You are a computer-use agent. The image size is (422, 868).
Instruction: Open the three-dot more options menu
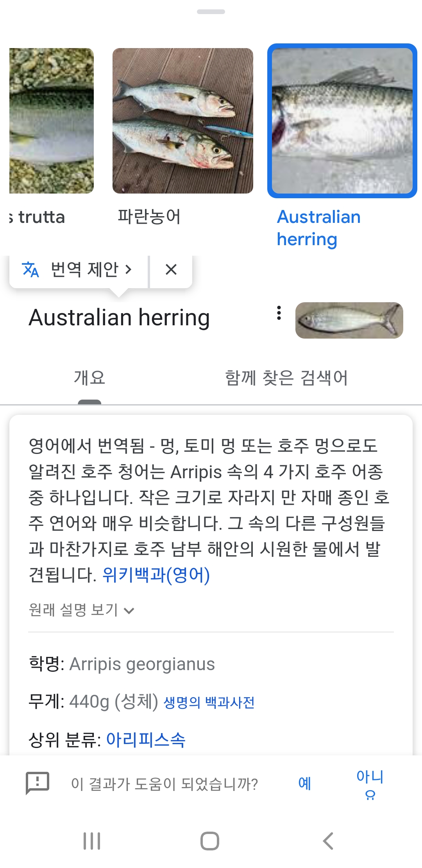279,313
